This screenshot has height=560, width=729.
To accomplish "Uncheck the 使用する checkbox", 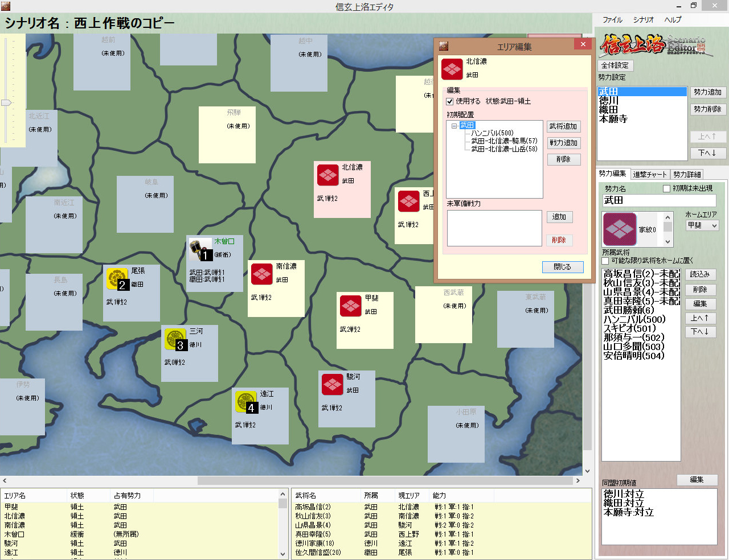I will coord(450,101).
